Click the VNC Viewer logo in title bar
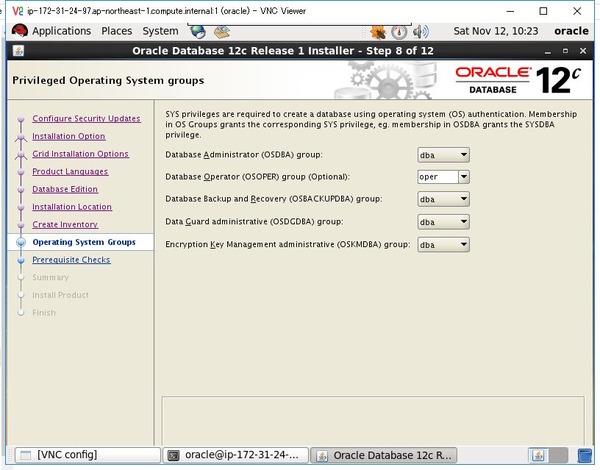600x470 pixels. [x=18, y=11]
